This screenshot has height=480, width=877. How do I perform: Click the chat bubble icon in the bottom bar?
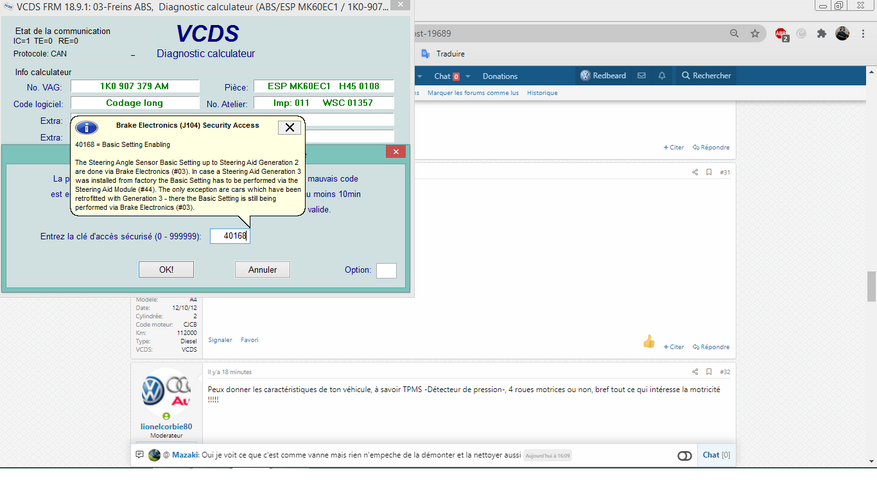[x=140, y=455]
